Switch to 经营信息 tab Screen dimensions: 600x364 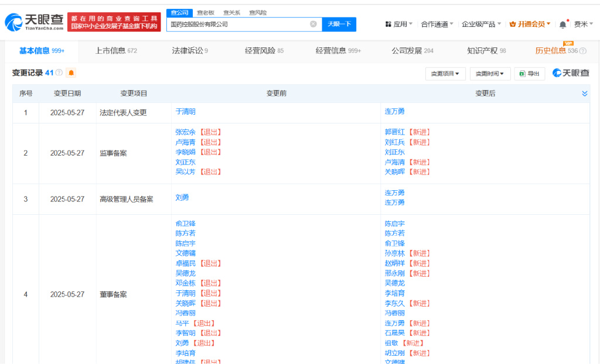(x=338, y=51)
